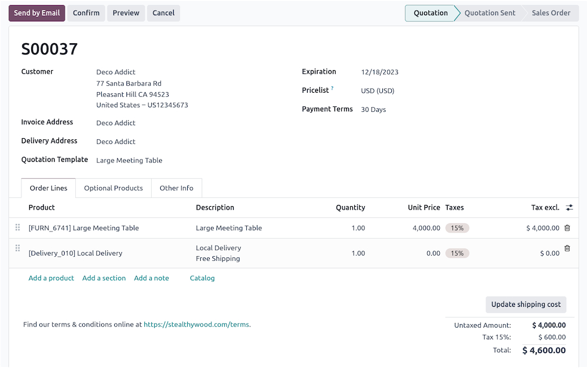This screenshot has height=368, width=588.
Task: Cancel the quotation
Action: (163, 12)
